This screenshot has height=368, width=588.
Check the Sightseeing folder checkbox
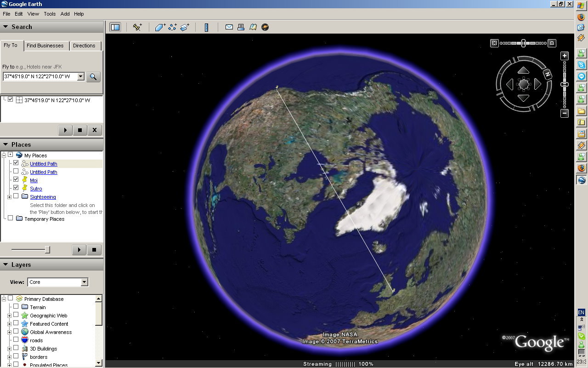pyautogui.click(x=16, y=196)
